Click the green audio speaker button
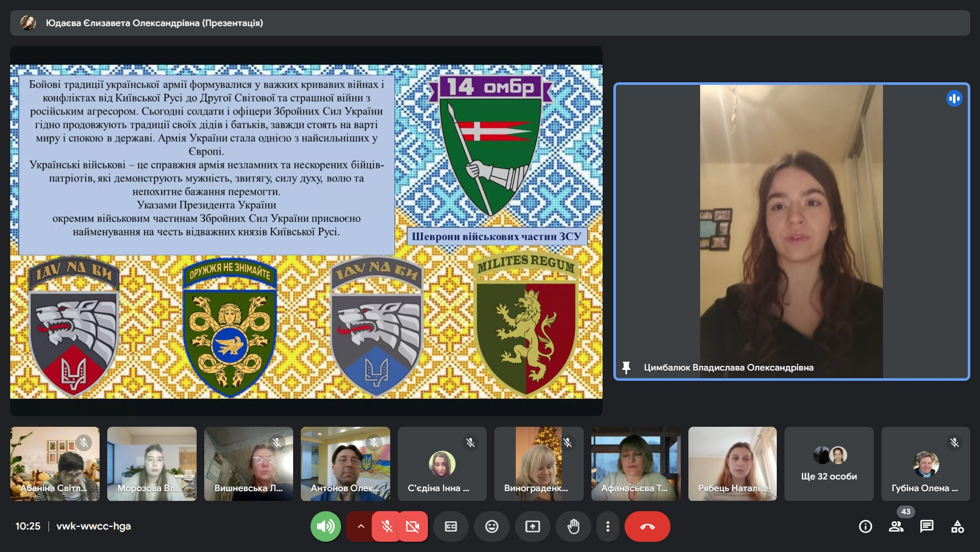Screen dimensions: 980x552 coord(325,526)
